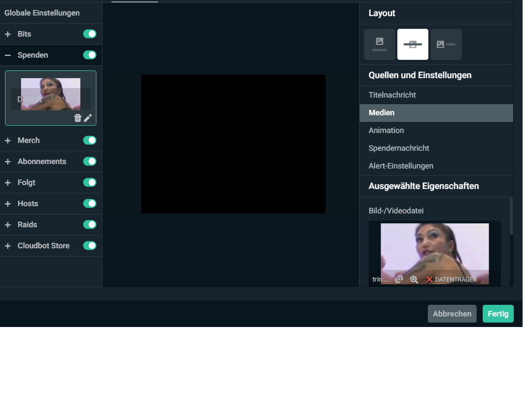
Task: Turn off the Merch alerts switch
Action: coord(90,140)
